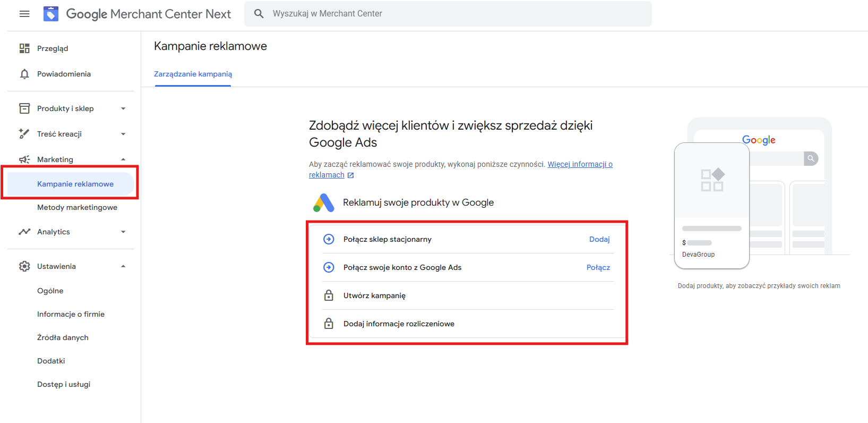Screen dimensions: 868x423
Task: Open Informacje o firmie settings
Action: pyautogui.click(x=71, y=314)
